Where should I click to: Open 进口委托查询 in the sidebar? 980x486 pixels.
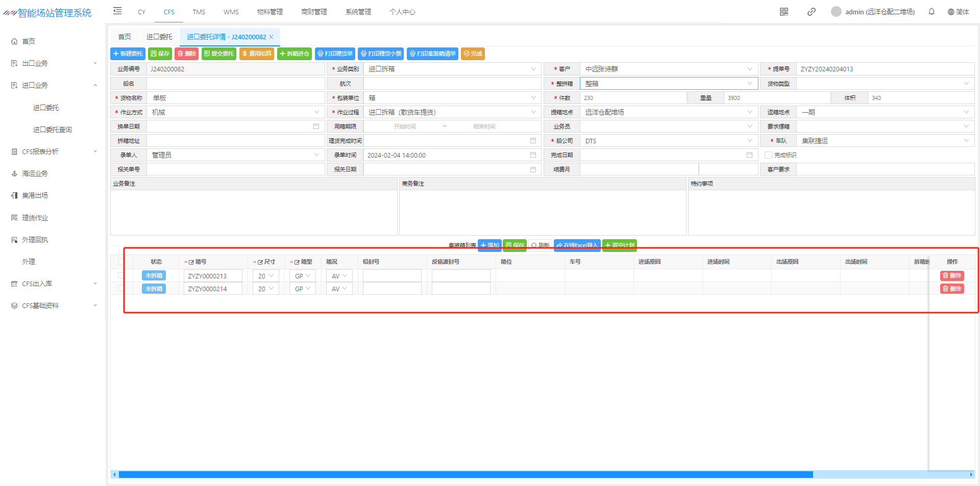pos(52,130)
